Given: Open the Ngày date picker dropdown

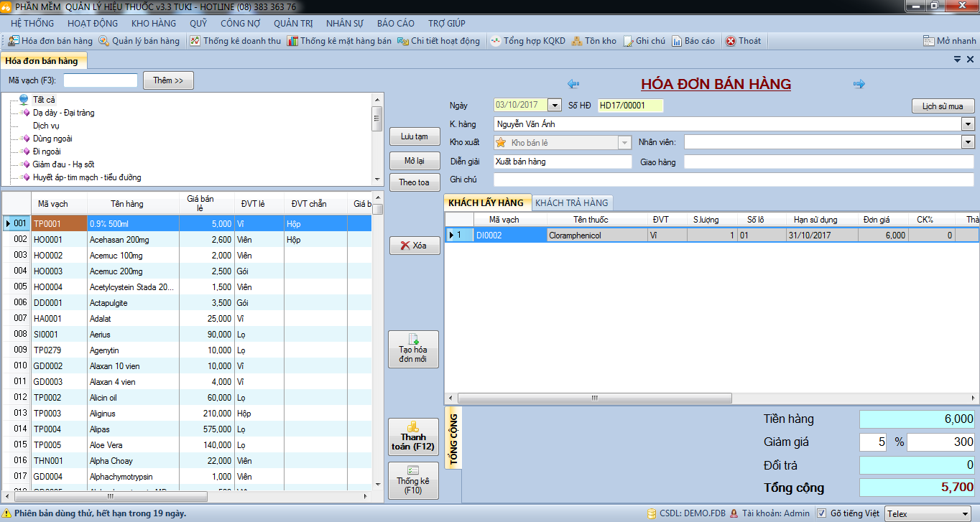Looking at the screenshot, I should [554, 105].
